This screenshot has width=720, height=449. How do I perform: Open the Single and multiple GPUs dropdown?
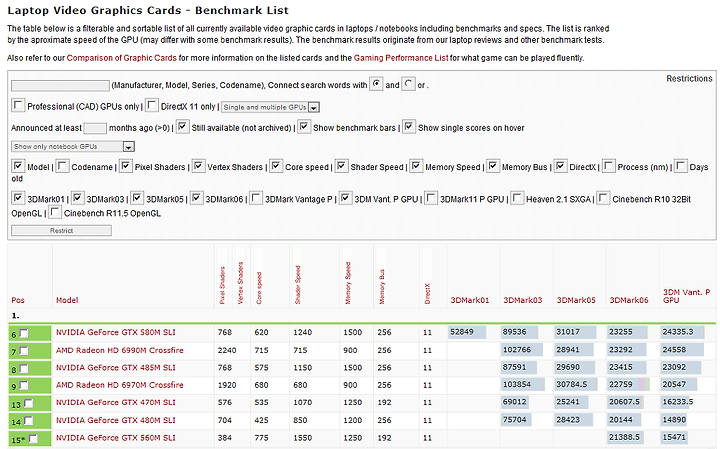(x=270, y=107)
